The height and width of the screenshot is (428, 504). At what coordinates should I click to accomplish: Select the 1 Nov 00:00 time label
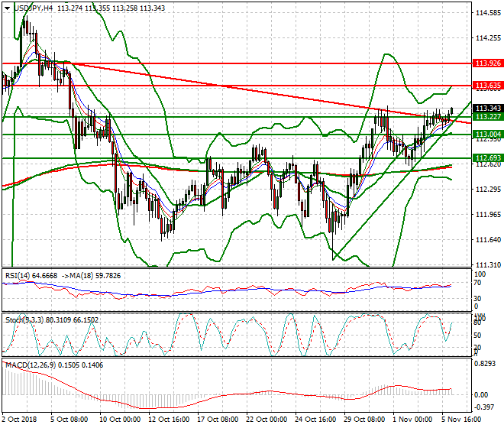412,420
